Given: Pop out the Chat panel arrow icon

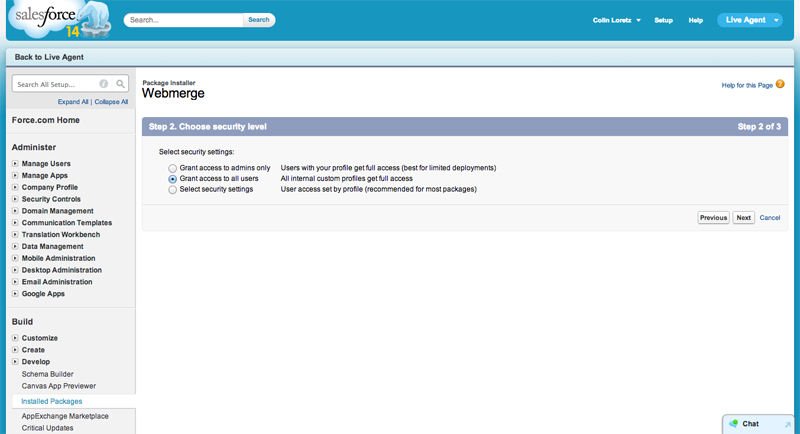Looking at the screenshot, I should [x=788, y=424].
